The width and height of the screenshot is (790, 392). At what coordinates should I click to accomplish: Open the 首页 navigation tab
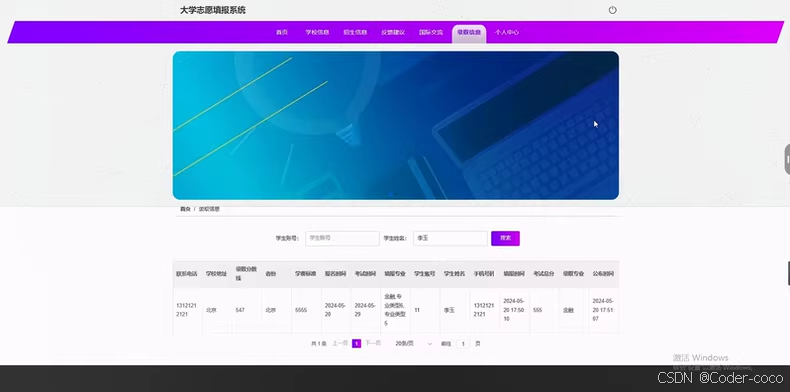[x=282, y=32]
